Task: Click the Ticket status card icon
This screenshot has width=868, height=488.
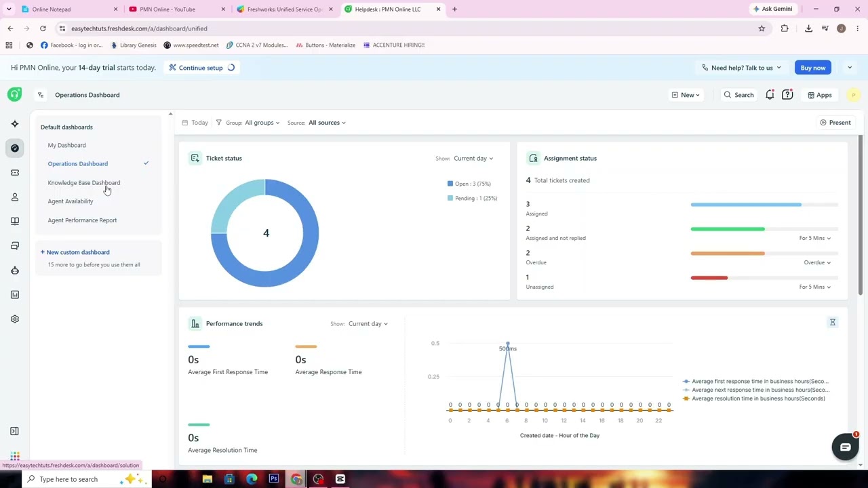Action: click(195, 158)
